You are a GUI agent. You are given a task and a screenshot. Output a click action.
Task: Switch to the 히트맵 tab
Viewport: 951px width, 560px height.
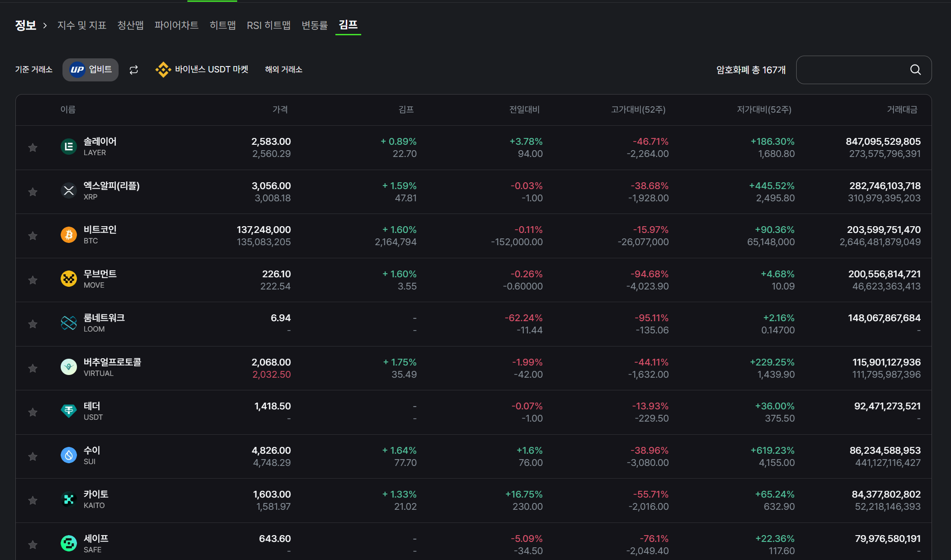[x=223, y=25]
